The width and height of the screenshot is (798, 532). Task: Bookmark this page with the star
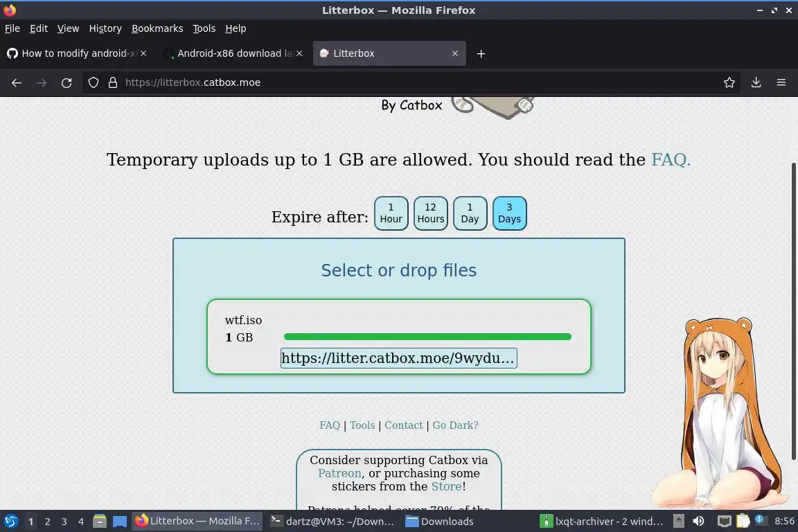point(729,82)
